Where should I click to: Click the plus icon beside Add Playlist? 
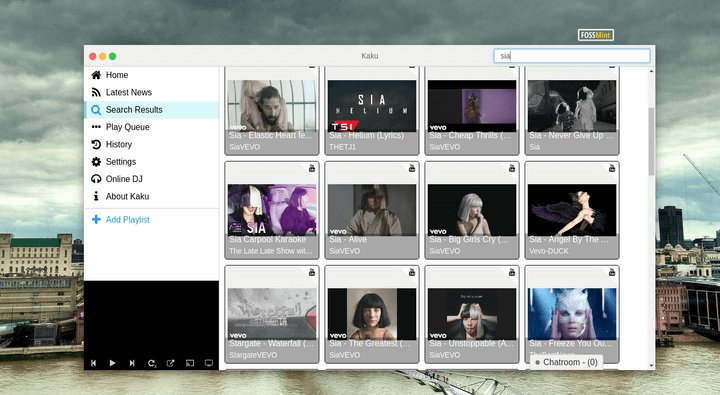(x=96, y=220)
